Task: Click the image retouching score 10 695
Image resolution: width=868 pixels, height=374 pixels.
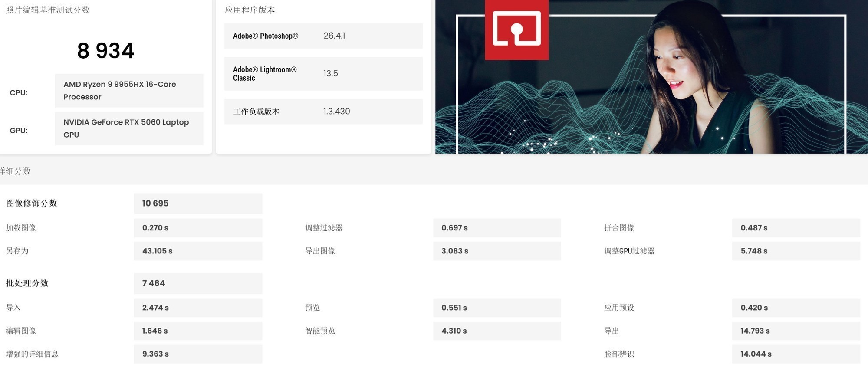Action: [x=198, y=203]
